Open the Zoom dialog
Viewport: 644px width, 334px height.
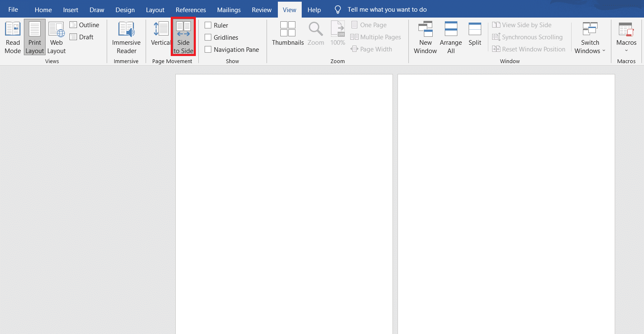[316, 34]
